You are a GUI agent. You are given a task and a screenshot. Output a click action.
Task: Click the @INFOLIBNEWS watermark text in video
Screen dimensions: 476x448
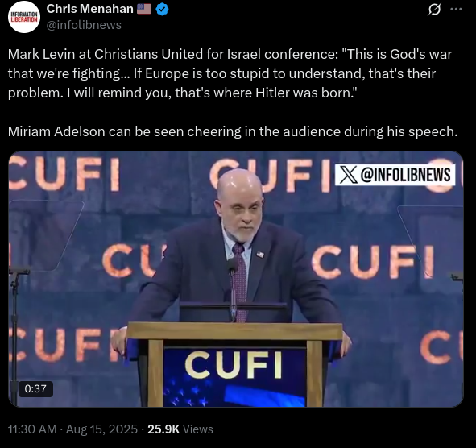406,175
